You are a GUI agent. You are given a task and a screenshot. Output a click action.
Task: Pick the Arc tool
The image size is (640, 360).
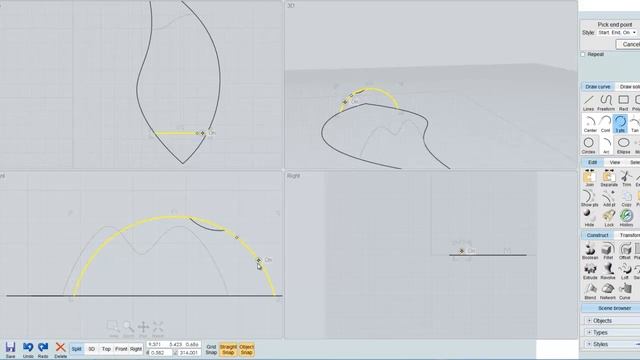[606, 145]
